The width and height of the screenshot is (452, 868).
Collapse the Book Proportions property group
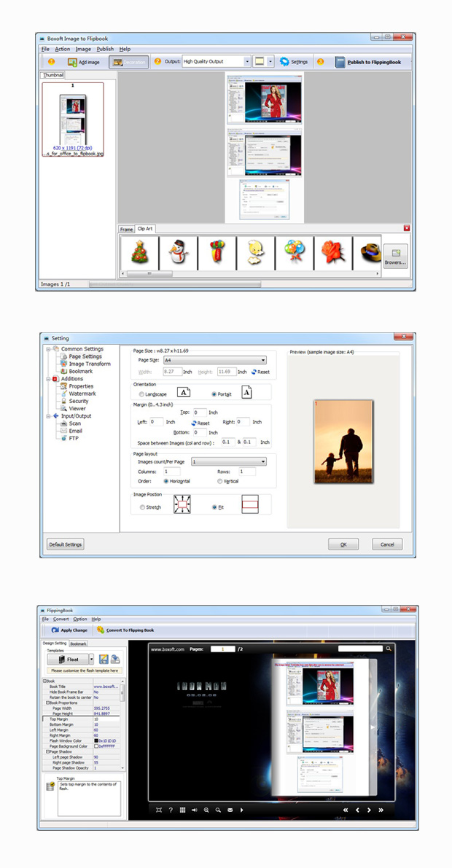pyautogui.click(x=47, y=703)
